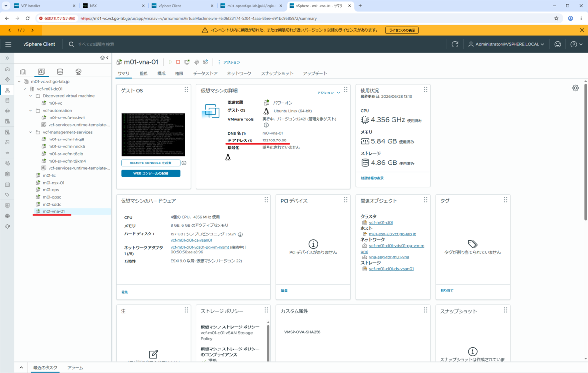This screenshot has height=373, width=588.
Task: Open アクション dropdown in 仮想マシンの詳細 card
Action: point(328,93)
